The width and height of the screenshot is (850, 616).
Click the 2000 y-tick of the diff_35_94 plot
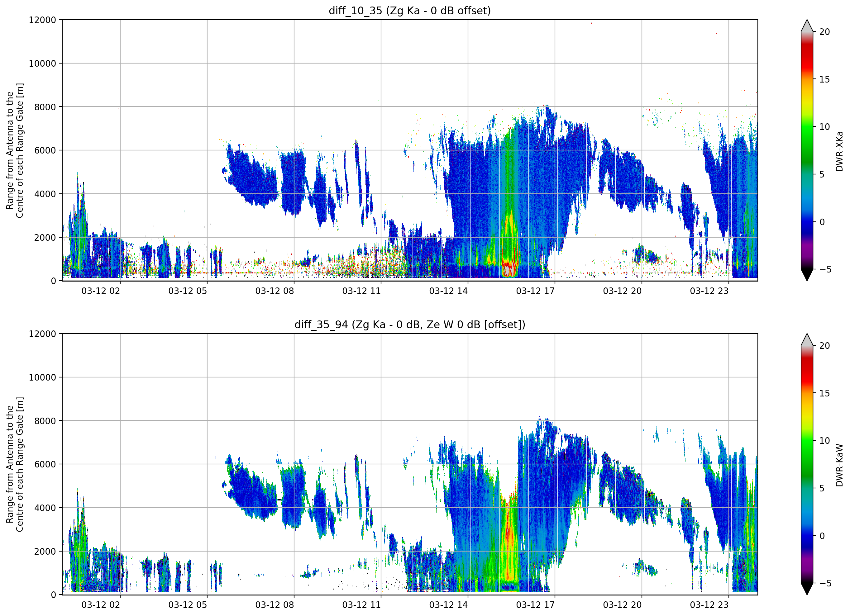pos(45,551)
